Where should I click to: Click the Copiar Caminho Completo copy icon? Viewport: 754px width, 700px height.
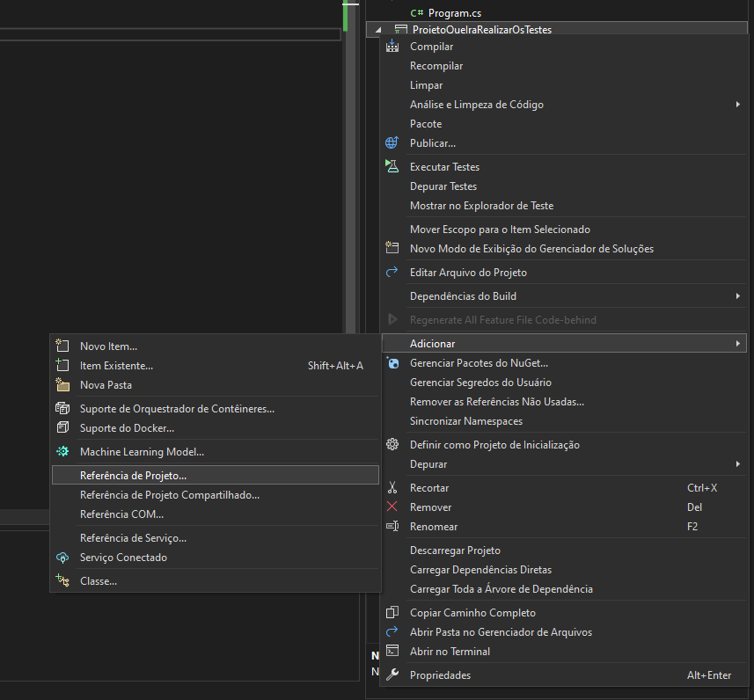pyautogui.click(x=392, y=612)
